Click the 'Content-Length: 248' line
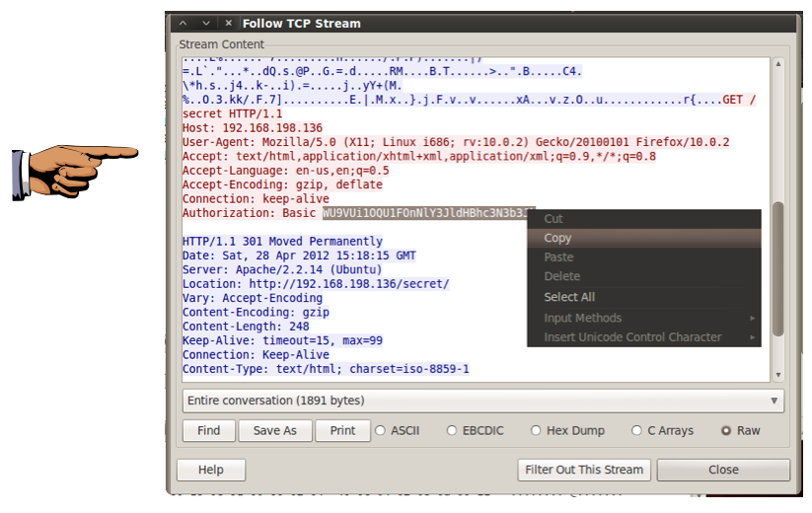Viewport: 812px width, 513px height. pyautogui.click(x=246, y=327)
